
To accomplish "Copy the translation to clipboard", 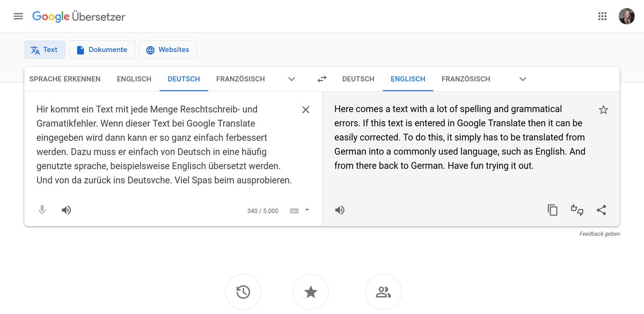I will pyautogui.click(x=553, y=210).
